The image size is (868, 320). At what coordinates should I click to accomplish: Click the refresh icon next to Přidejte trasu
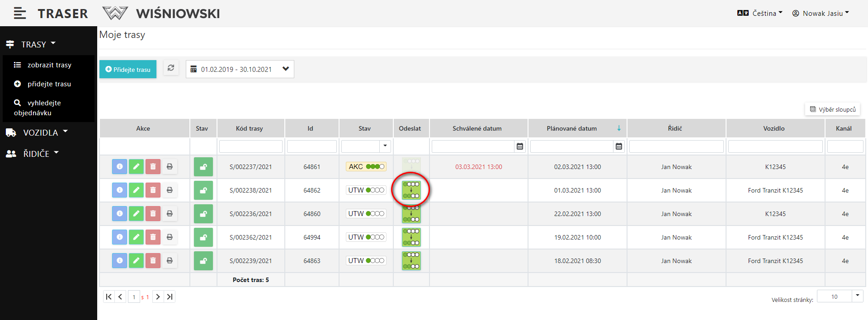pos(171,68)
